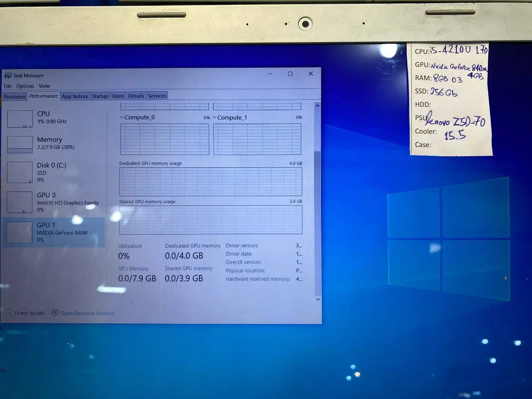This screenshot has height=399, width=532.
Task: Click the scroll down arrow in GPU panel
Action: (318, 299)
